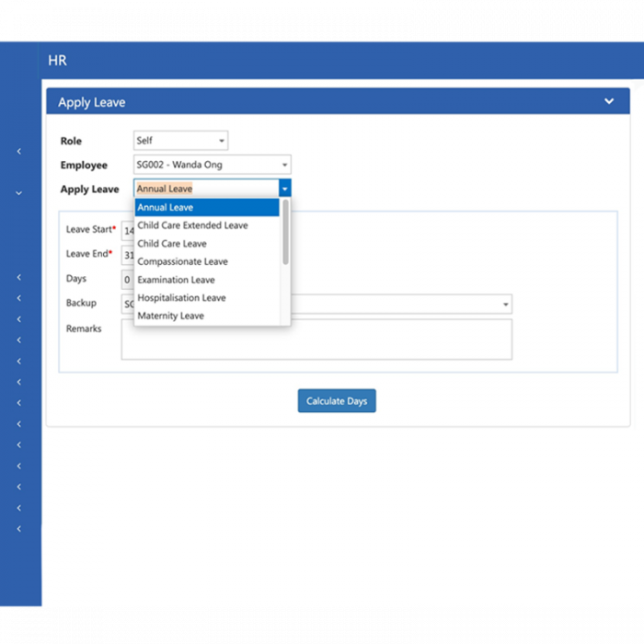This screenshot has height=644, width=644.
Task: Click the Calculate Days button
Action: (x=337, y=401)
